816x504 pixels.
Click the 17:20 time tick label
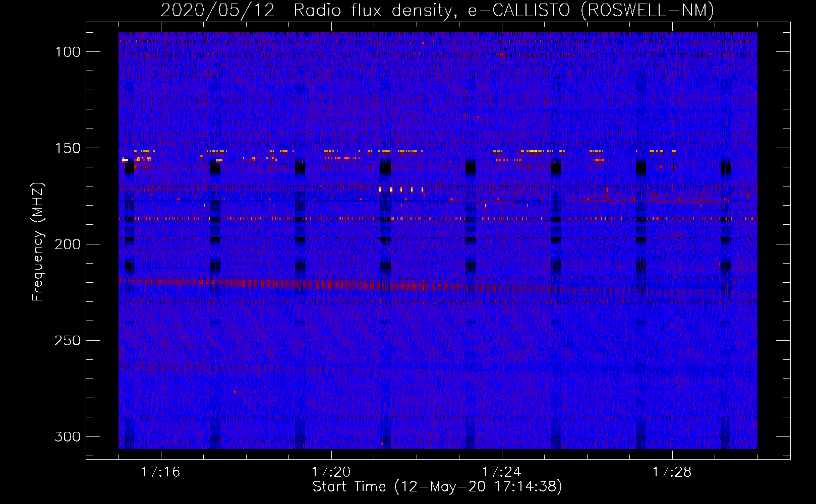[x=331, y=472]
